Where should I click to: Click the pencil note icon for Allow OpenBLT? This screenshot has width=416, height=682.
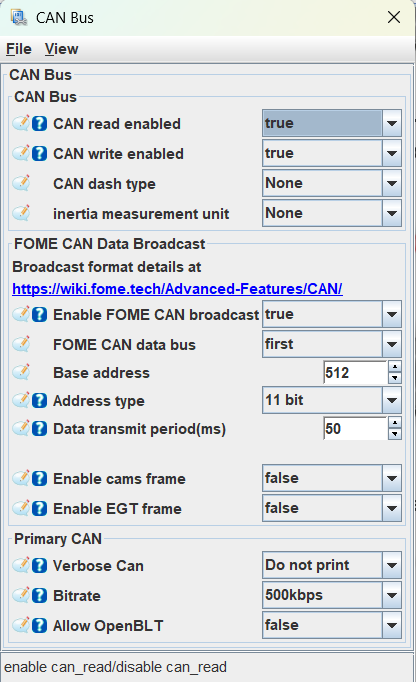click(x=21, y=625)
